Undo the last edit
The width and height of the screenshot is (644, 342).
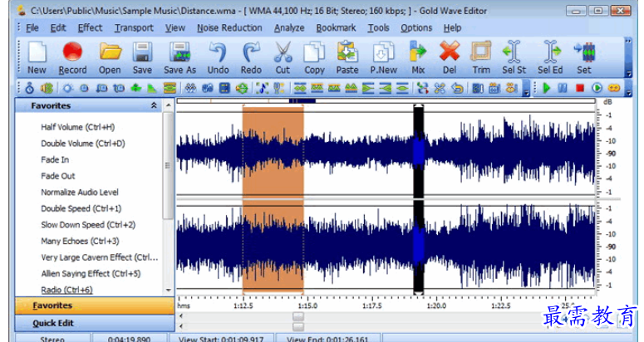point(218,57)
